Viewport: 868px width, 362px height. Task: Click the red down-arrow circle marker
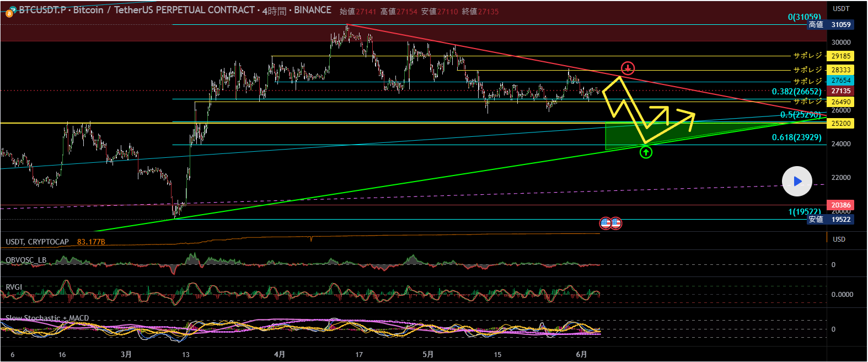[628, 68]
